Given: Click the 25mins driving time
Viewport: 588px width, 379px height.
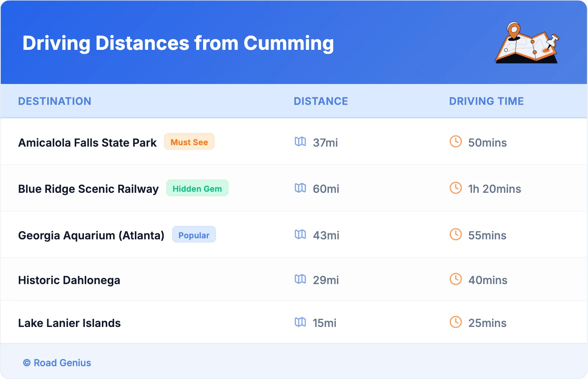Looking at the screenshot, I should pyautogui.click(x=488, y=323).
